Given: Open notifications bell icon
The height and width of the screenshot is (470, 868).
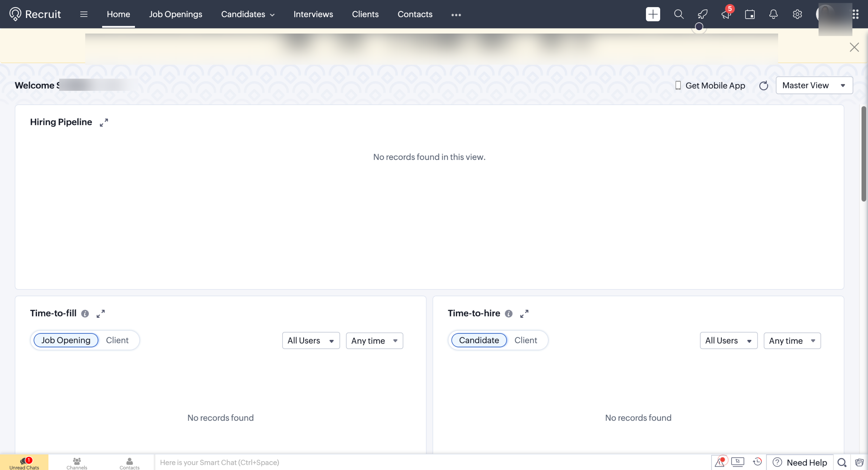Looking at the screenshot, I should (773, 14).
